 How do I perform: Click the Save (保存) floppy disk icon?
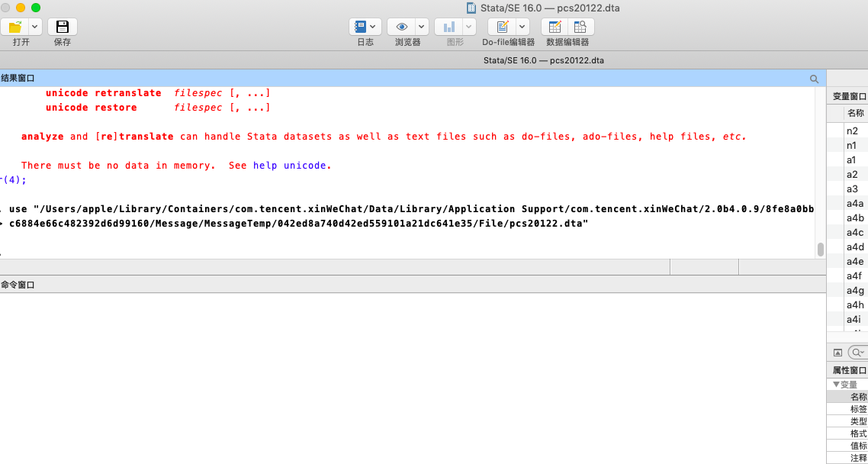click(x=63, y=27)
